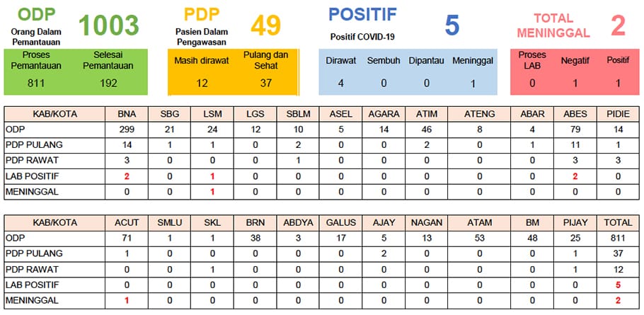Click the ACUT column header
644x315 pixels.
(127, 222)
